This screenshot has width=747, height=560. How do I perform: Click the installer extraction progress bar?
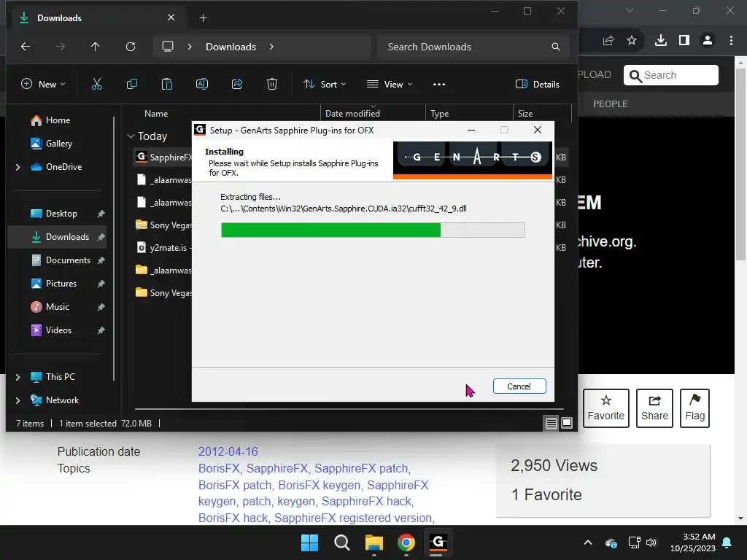[373, 230]
